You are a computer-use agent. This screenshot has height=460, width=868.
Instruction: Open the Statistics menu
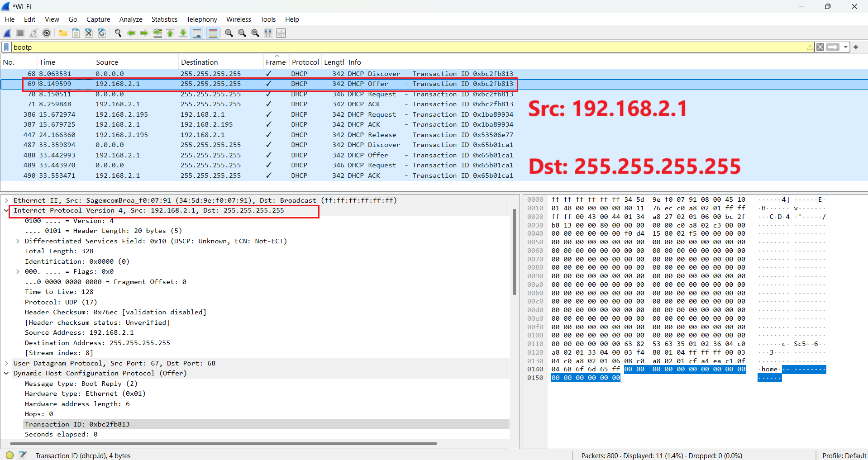pos(164,19)
